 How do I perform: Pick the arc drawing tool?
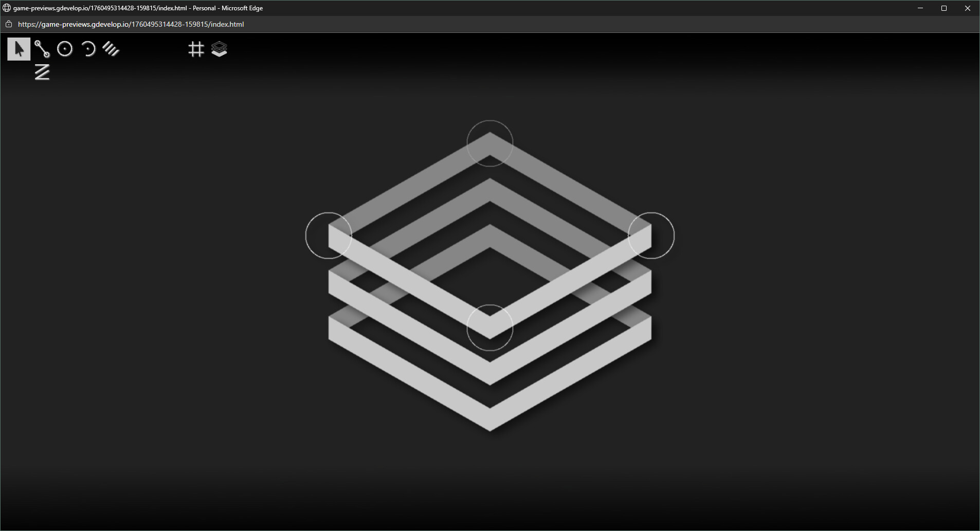pyautogui.click(x=88, y=49)
